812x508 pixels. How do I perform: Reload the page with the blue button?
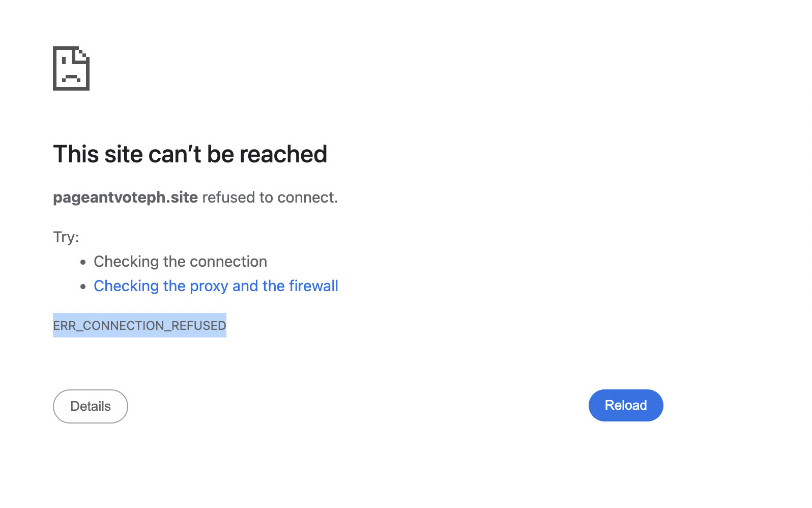click(x=626, y=405)
